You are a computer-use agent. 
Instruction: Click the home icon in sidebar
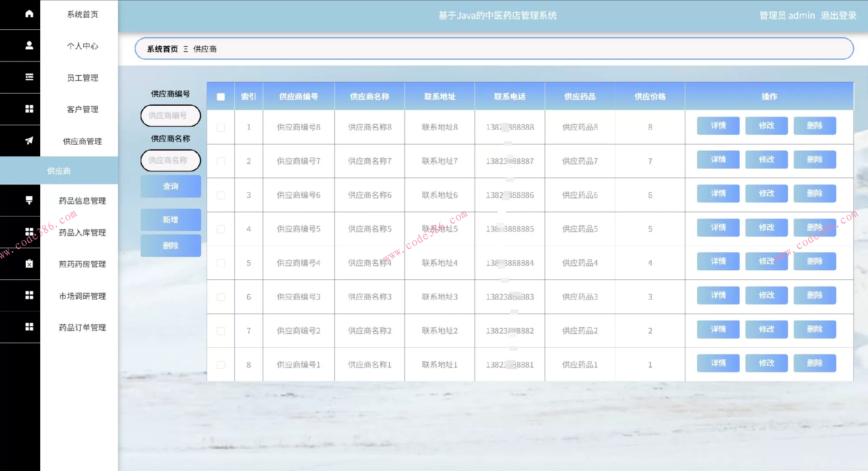point(29,14)
